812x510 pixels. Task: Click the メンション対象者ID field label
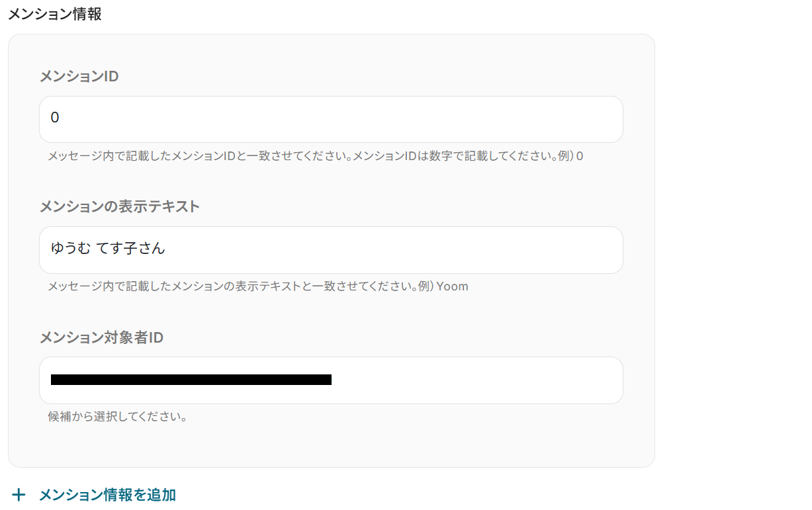[x=101, y=337]
